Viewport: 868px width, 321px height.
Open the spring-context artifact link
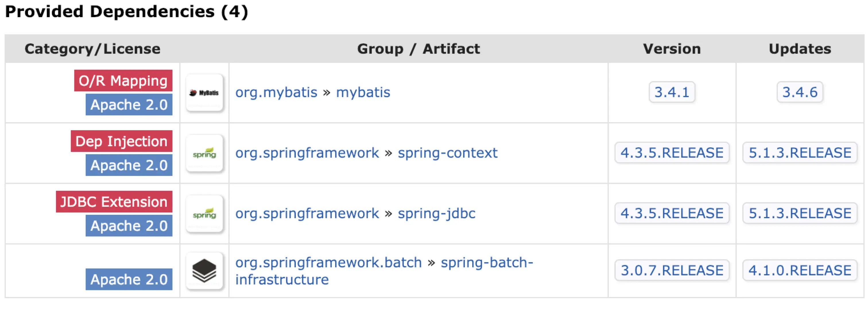pos(447,153)
